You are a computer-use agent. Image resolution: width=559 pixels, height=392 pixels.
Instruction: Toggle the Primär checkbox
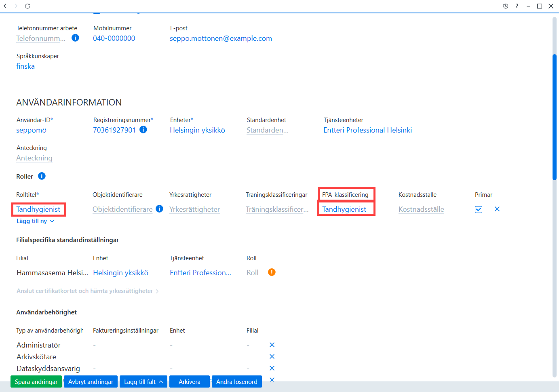tap(479, 209)
